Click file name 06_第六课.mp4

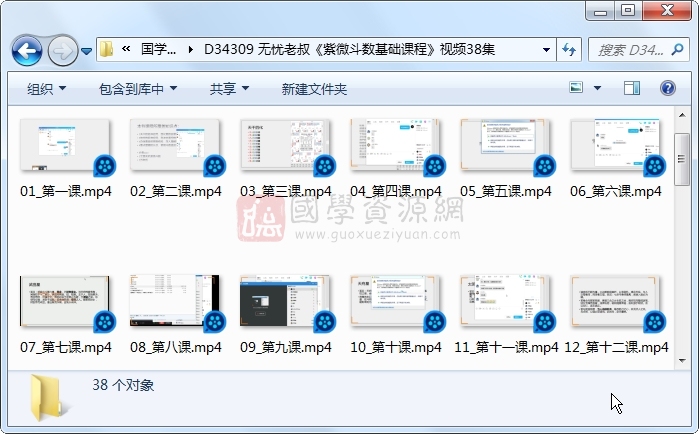(616, 192)
